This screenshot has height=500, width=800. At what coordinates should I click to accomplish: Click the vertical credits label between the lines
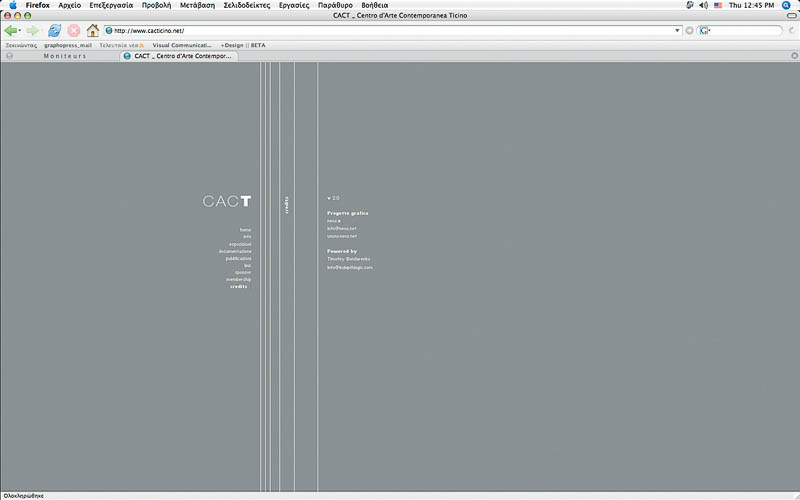(x=287, y=205)
